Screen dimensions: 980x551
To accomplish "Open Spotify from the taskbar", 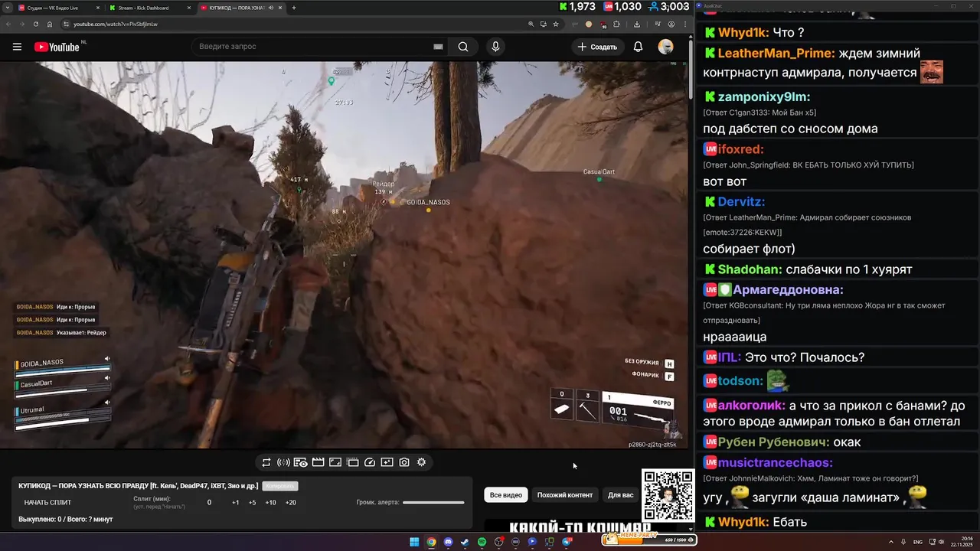I will tap(482, 542).
